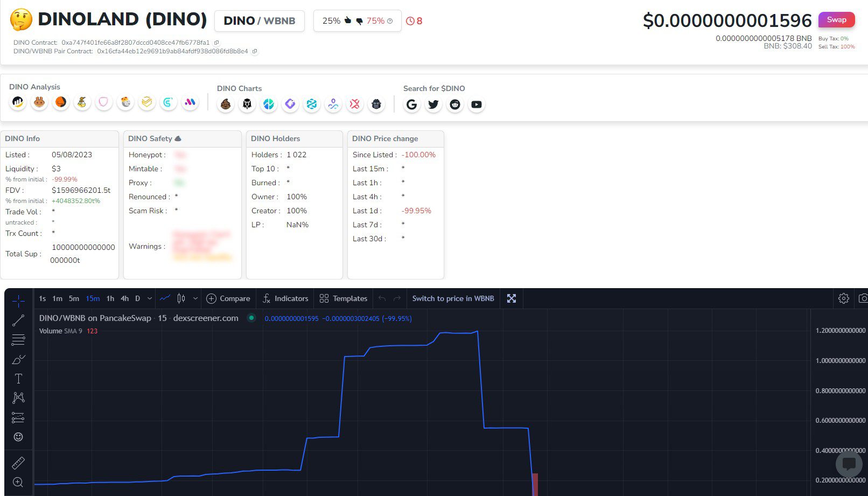Click the Volume SMA 9 indicator label
The height and width of the screenshot is (496, 868).
(x=61, y=331)
